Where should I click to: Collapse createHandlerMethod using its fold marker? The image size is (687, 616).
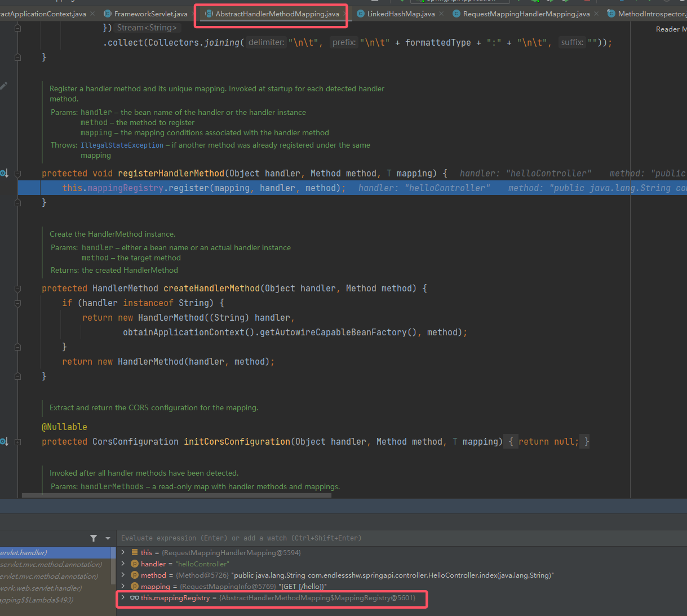pos(17,288)
